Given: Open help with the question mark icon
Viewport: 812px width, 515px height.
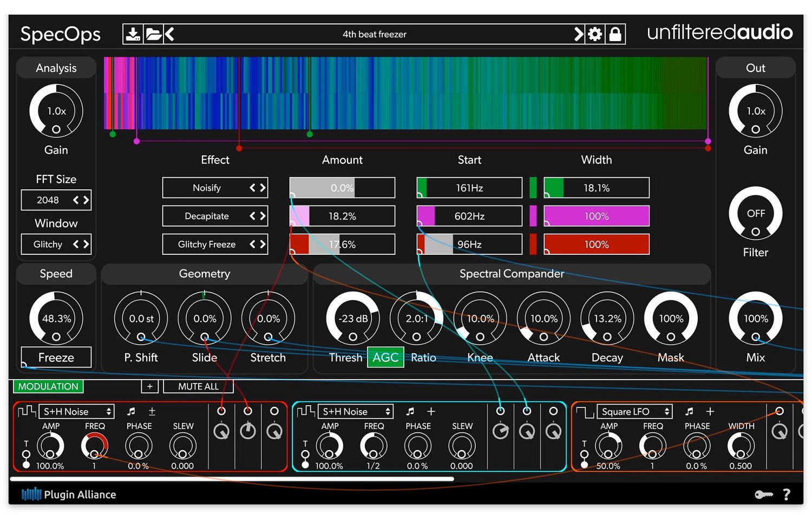Looking at the screenshot, I should tap(787, 494).
